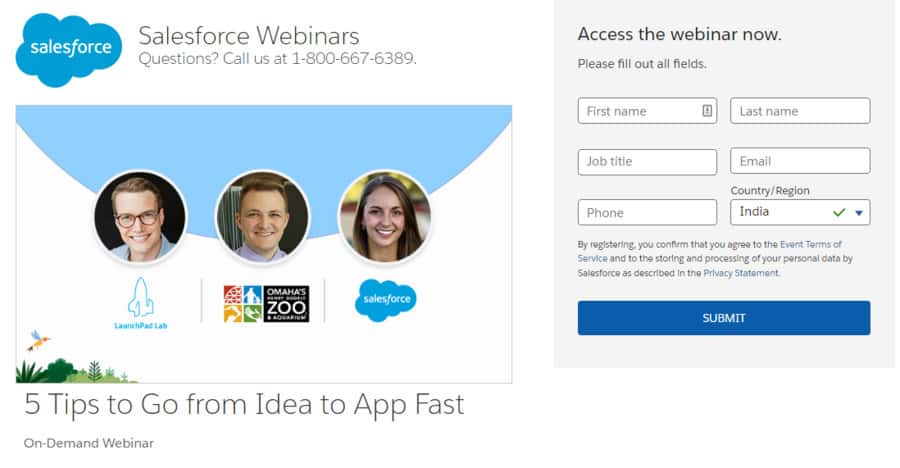The width and height of the screenshot is (900, 468).
Task: Click the woman speaker's portrait photo
Action: click(x=385, y=216)
